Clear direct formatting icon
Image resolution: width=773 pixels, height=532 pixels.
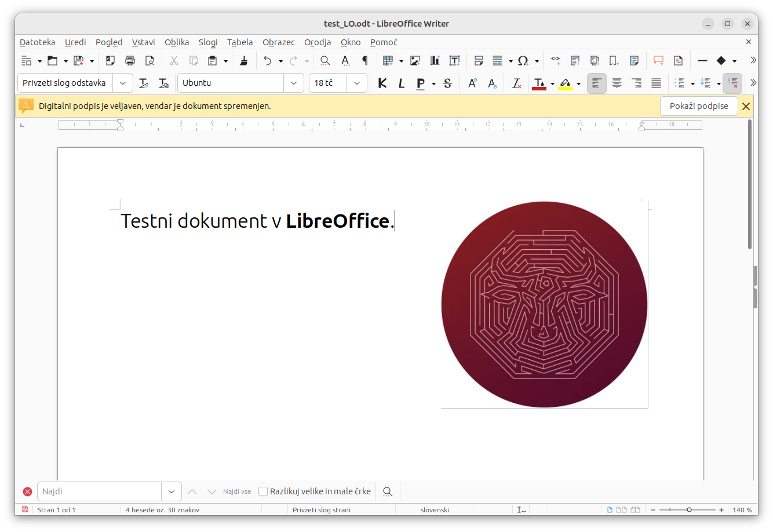pos(516,83)
